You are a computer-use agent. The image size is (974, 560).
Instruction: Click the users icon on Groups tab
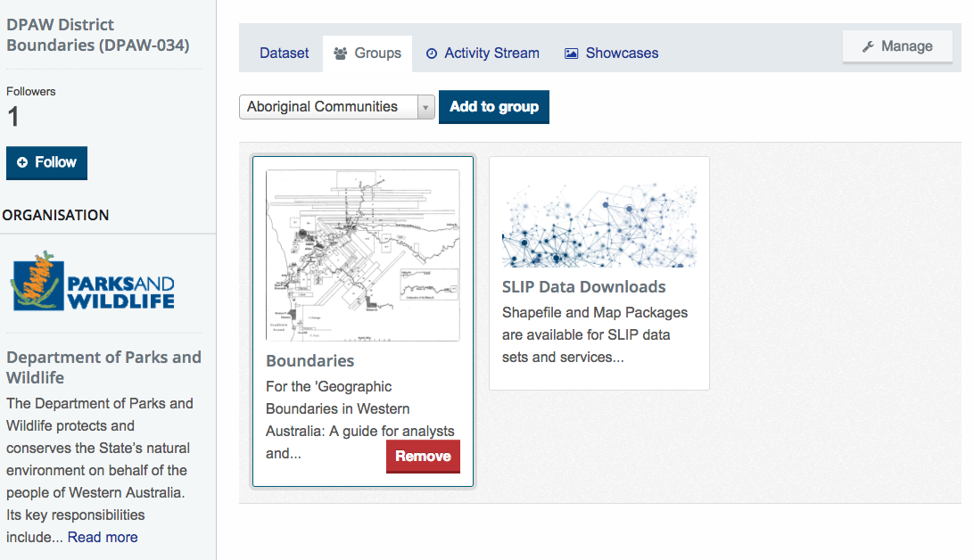click(340, 54)
